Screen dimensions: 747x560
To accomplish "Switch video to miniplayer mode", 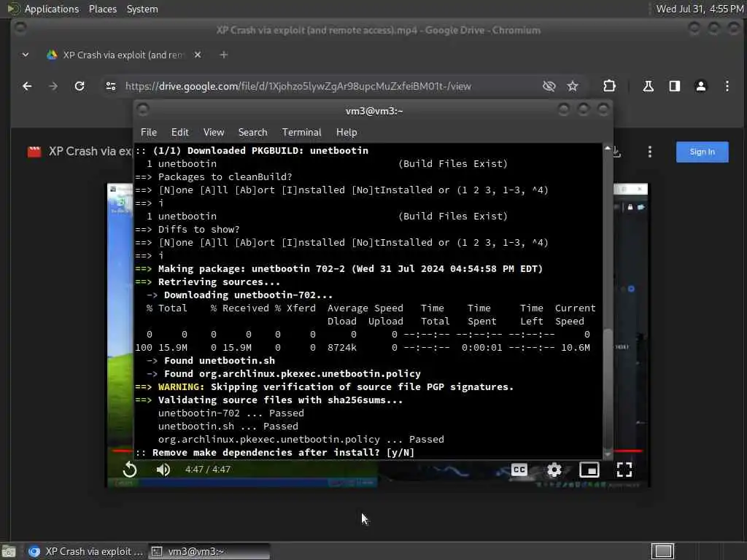I will [x=589, y=470].
